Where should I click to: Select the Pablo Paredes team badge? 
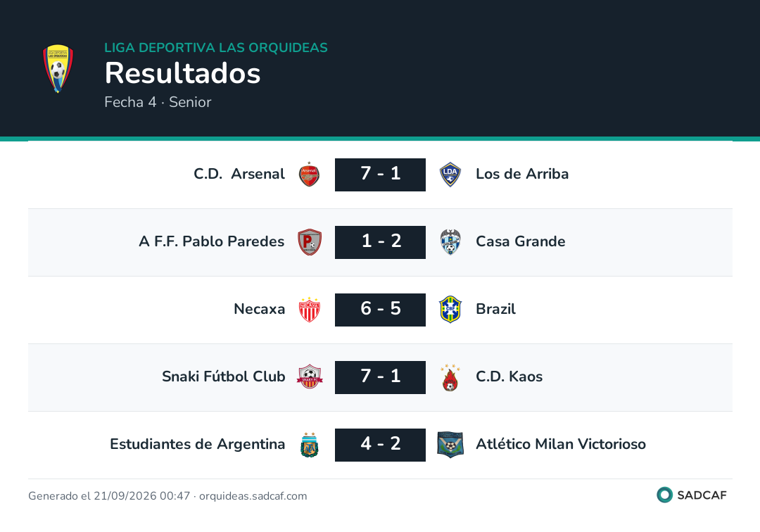point(309,242)
